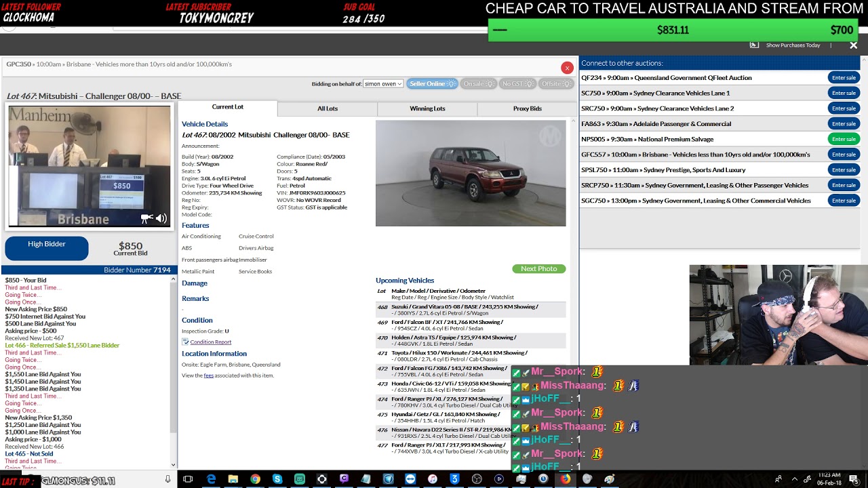This screenshot has height=488, width=868.
Task: Open the Winning Lots tab
Action: (427, 108)
